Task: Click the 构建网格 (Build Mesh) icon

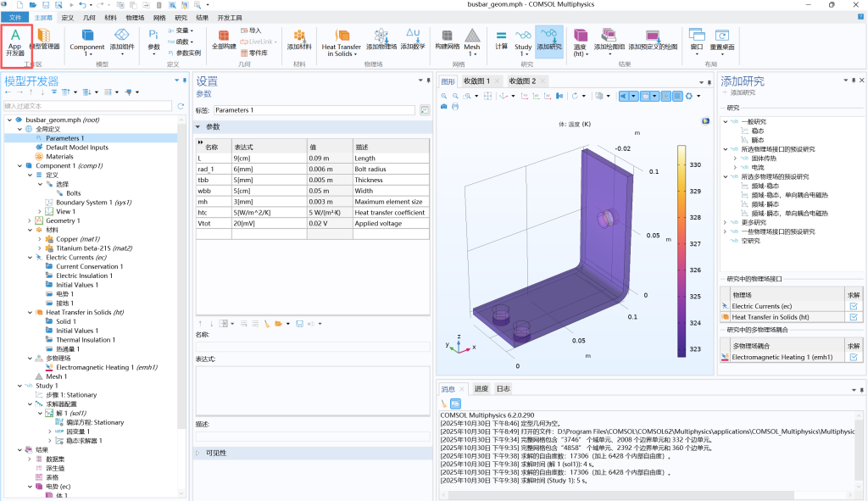Action: 447,39
